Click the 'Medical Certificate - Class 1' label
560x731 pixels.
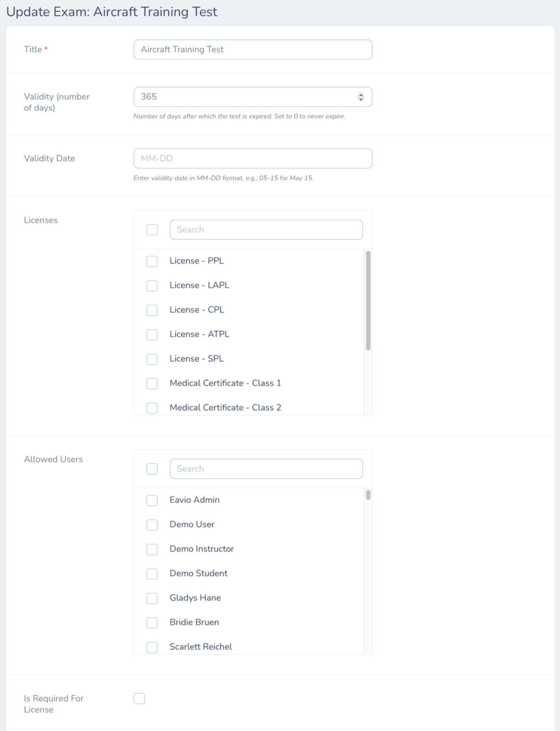pos(225,383)
